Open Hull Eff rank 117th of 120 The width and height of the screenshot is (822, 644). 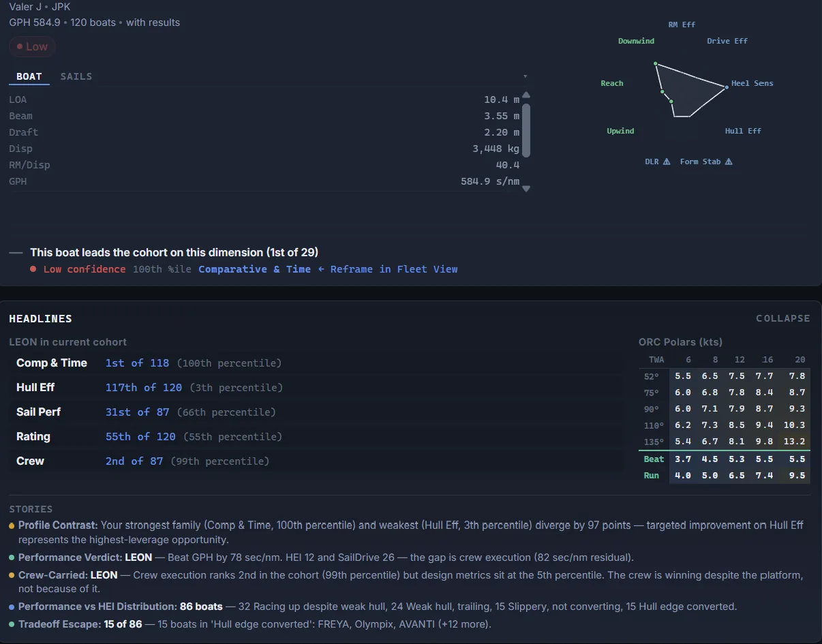pos(144,388)
